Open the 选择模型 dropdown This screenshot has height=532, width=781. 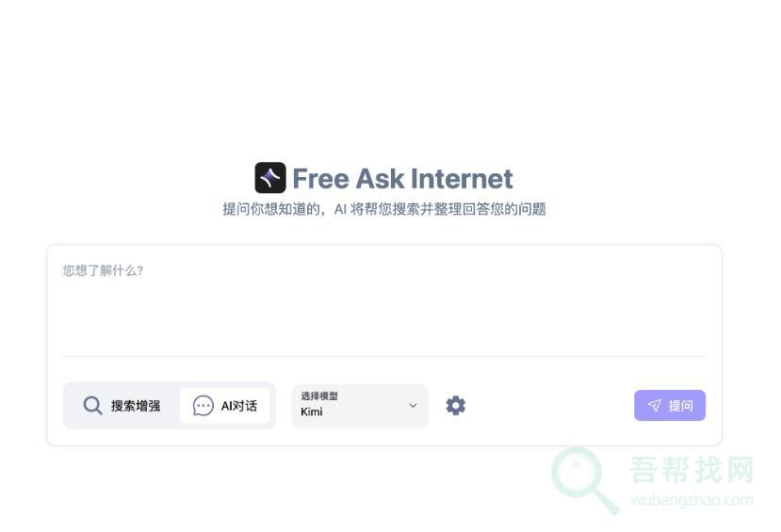[x=360, y=406]
